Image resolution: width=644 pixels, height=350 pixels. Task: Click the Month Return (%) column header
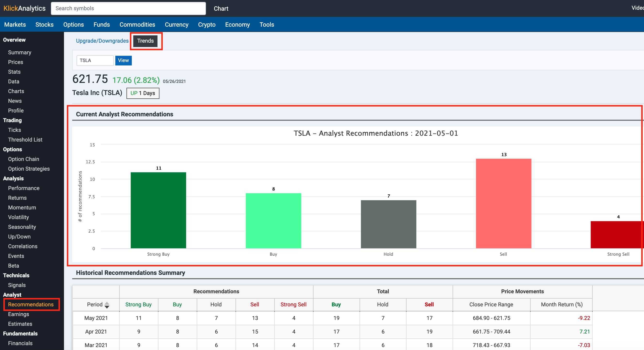pos(561,304)
